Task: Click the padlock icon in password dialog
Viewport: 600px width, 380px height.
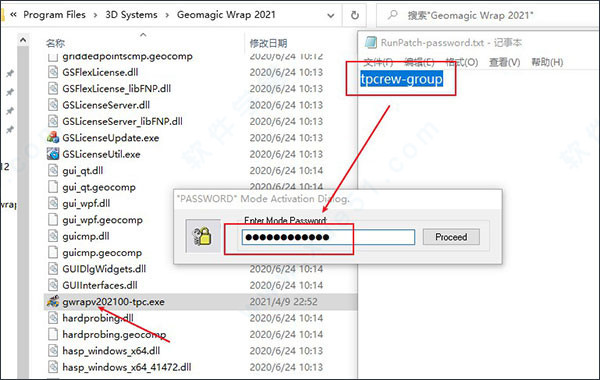Action: pyautogui.click(x=202, y=236)
